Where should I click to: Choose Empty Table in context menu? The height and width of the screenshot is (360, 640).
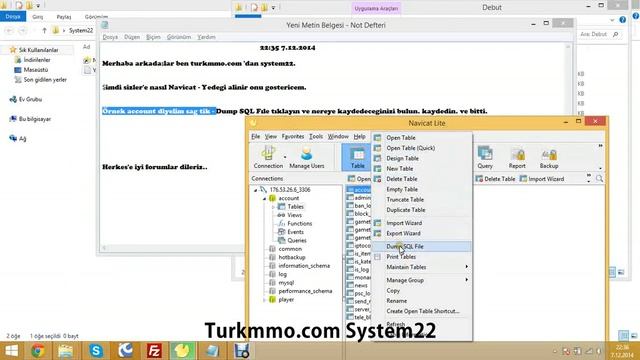tap(422, 189)
